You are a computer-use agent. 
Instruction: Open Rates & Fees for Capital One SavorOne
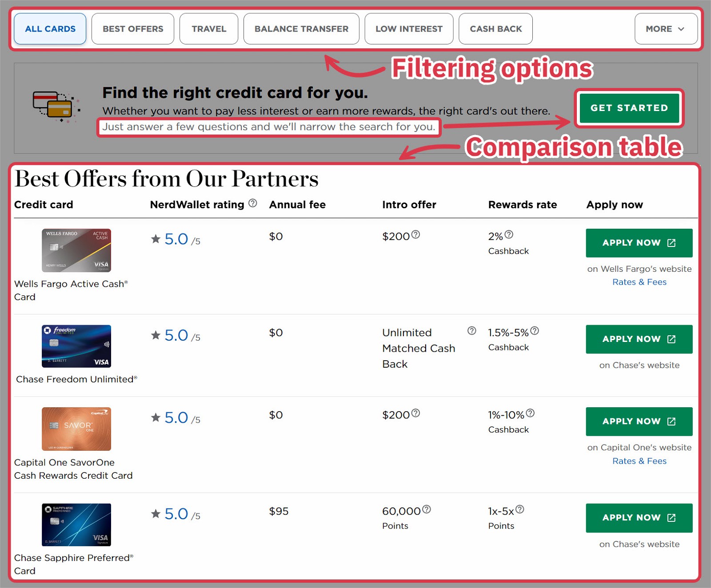coord(639,461)
